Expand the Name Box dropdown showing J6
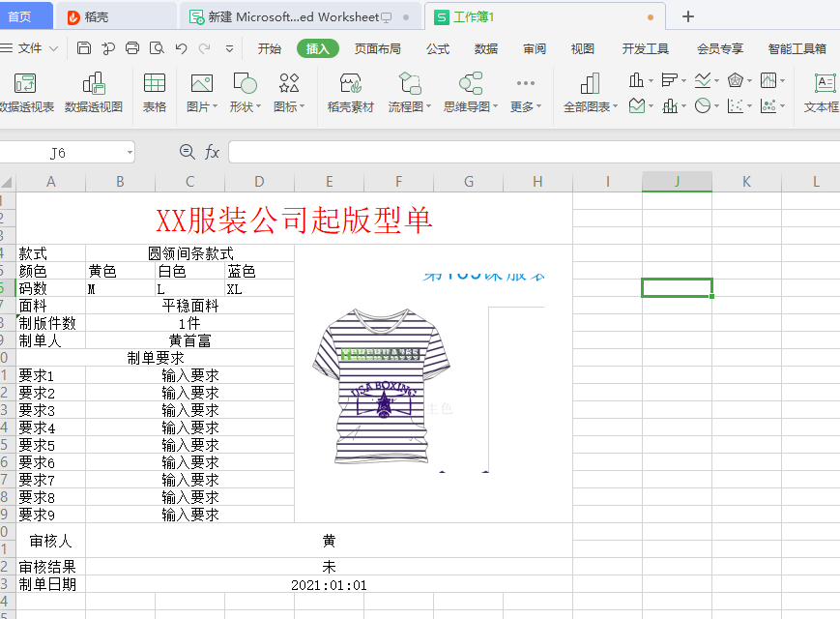The height and width of the screenshot is (619, 840). (x=130, y=152)
